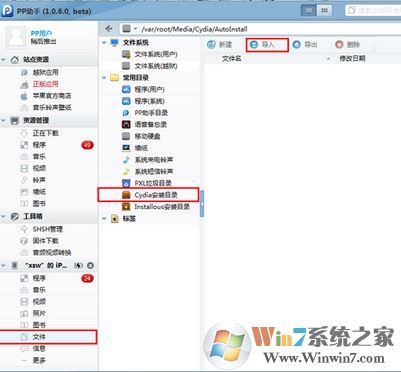Click the round icon at far right of the device row
The width and height of the screenshot is (401, 372).
point(90,266)
